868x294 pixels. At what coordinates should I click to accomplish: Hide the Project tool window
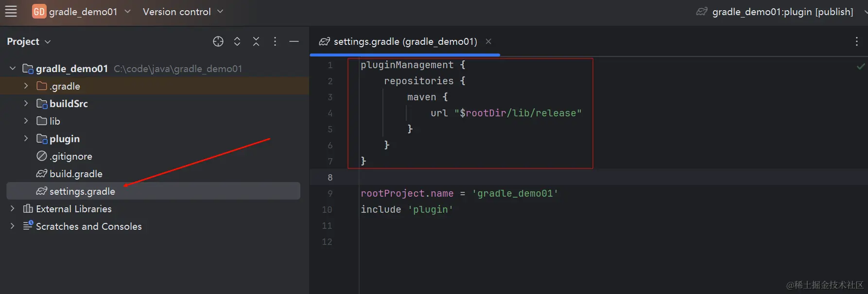point(294,41)
